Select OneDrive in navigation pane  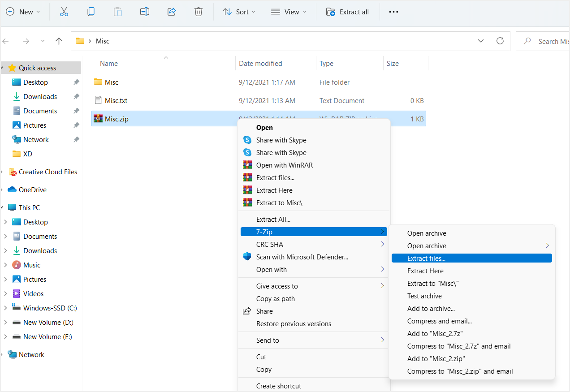pyautogui.click(x=32, y=190)
